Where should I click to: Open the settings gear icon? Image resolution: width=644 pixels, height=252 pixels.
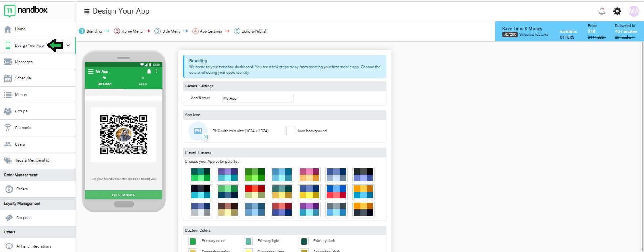point(617,11)
